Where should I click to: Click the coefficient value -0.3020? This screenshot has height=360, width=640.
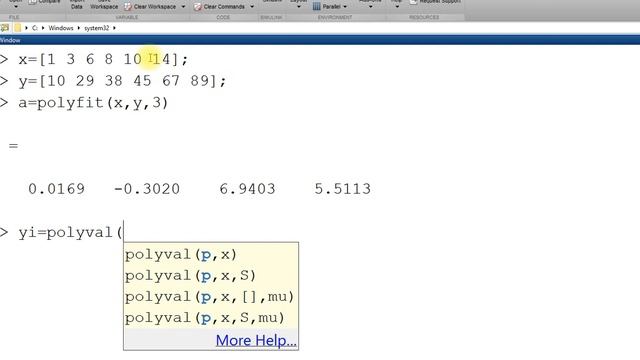point(147,189)
